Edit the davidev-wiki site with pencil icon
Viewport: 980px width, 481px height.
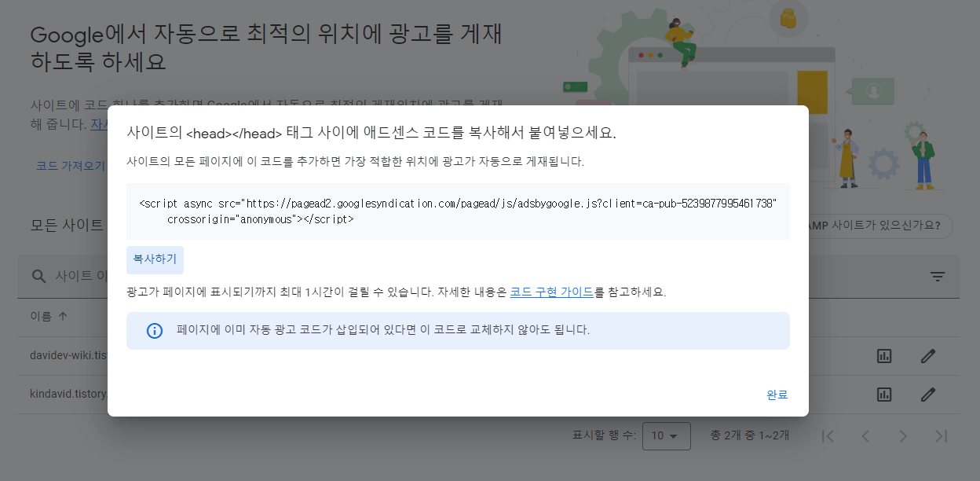pos(928,356)
